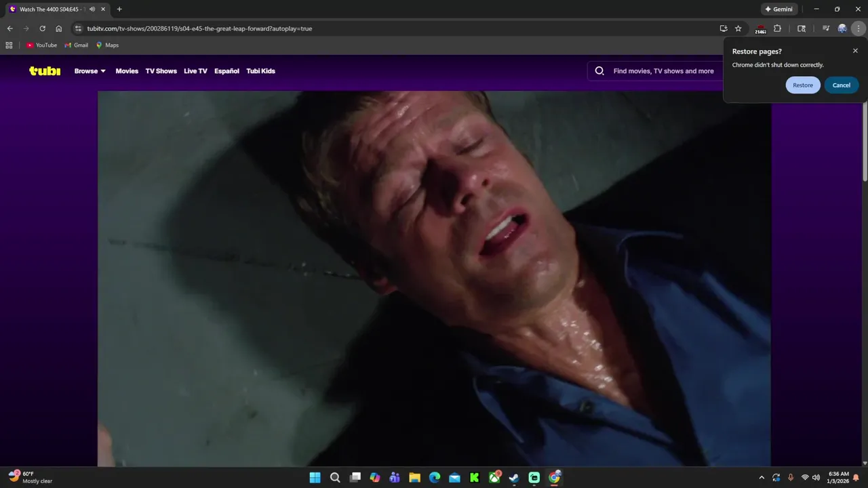Viewport: 868px width, 488px height.
Task: Click the Tubi search magnifier icon
Action: pos(599,70)
